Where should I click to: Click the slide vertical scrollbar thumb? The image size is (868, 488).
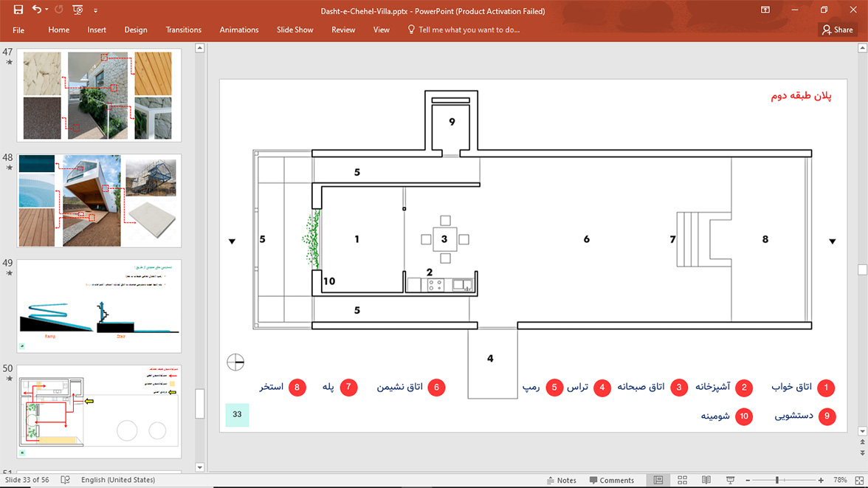coord(862,269)
